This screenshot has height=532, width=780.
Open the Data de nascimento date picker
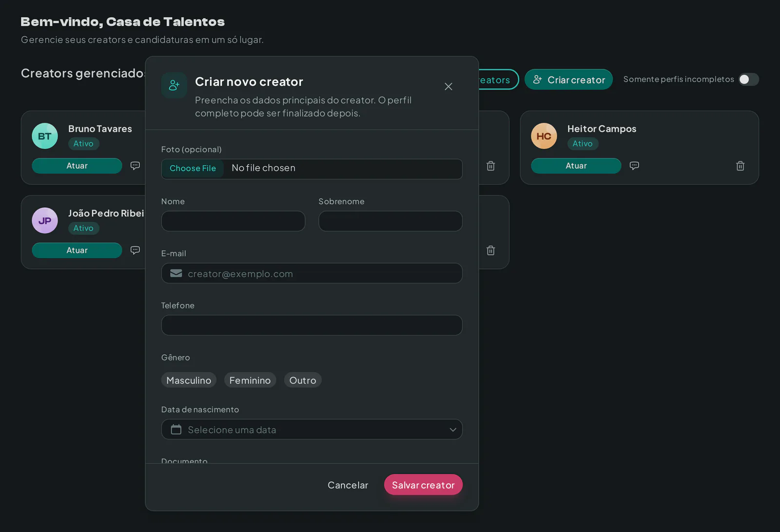(x=312, y=430)
